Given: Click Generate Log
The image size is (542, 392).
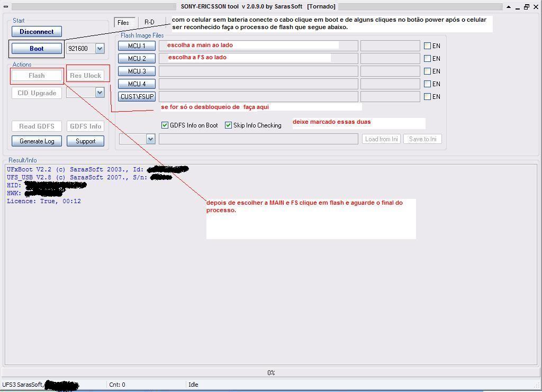Looking at the screenshot, I should pos(37,141).
